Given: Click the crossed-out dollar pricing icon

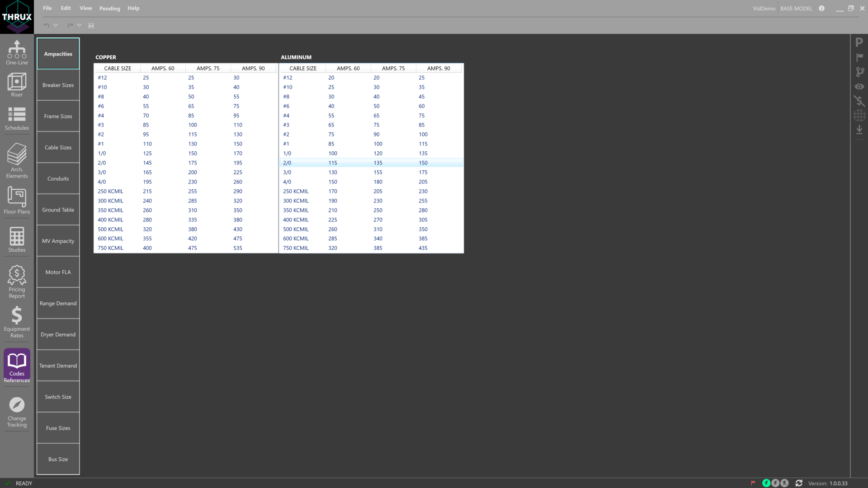Looking at the screenshot, I should [x=859, y=101].
